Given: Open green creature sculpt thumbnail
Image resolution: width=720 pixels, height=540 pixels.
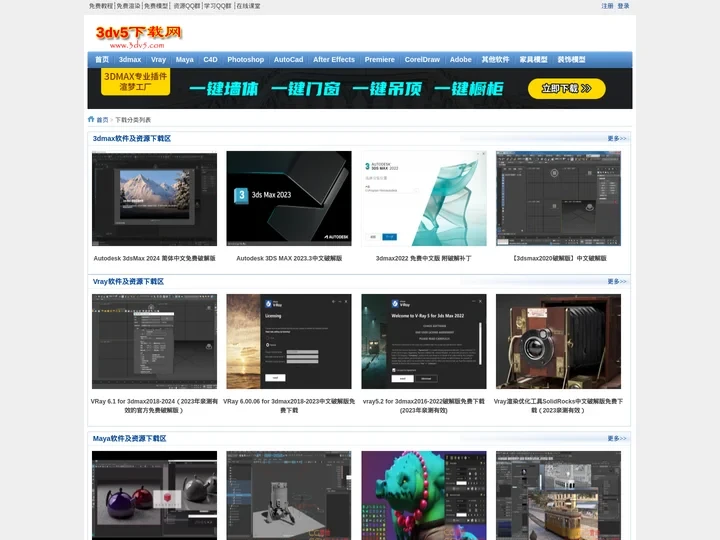Looking at the screenshot, I should point(424,495).
